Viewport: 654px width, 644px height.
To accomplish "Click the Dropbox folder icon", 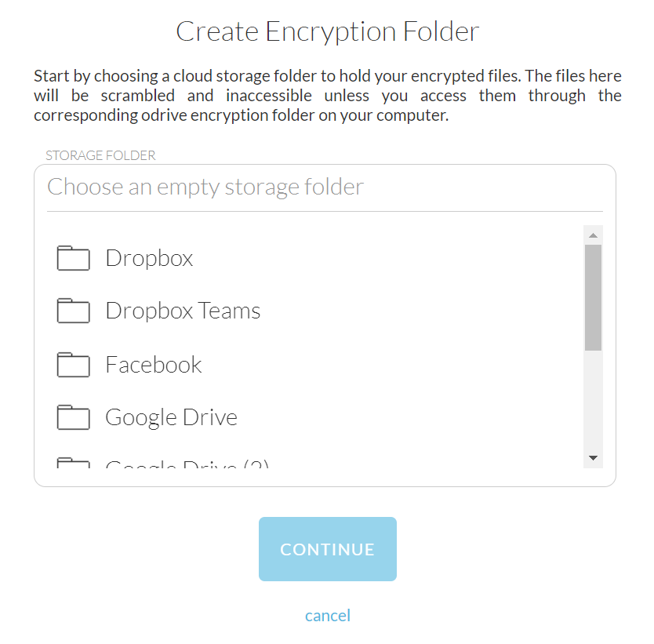I will [74, 258].
